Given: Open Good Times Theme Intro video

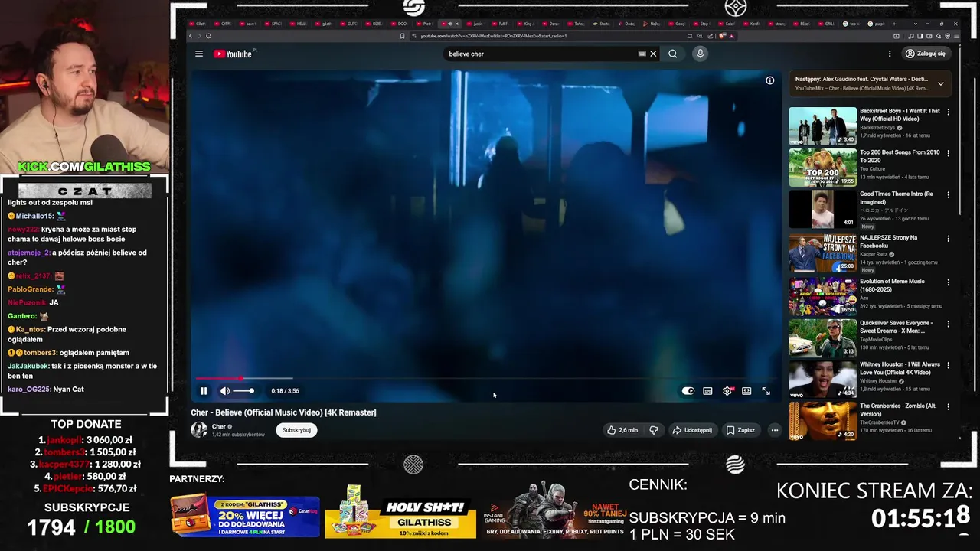Looking at the screenshot, I should tap(822, 209).
